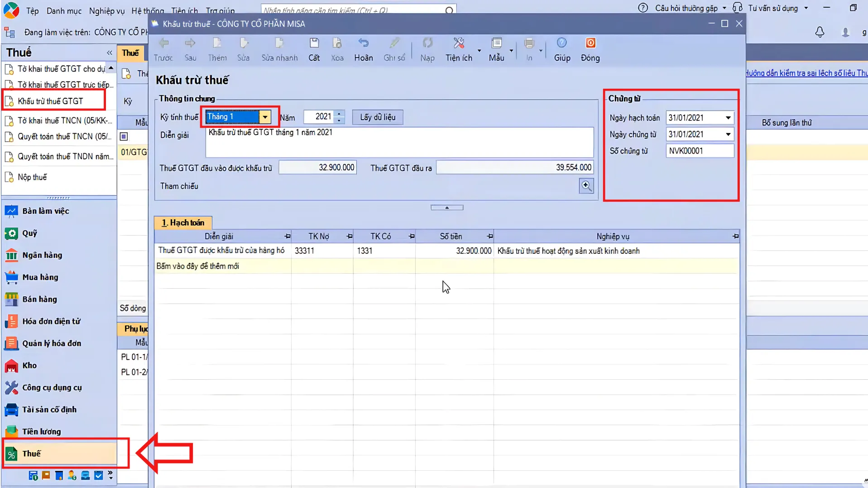868x488 pixels.
Task: Open the Mẫu template icon
Action: (497, 43)
